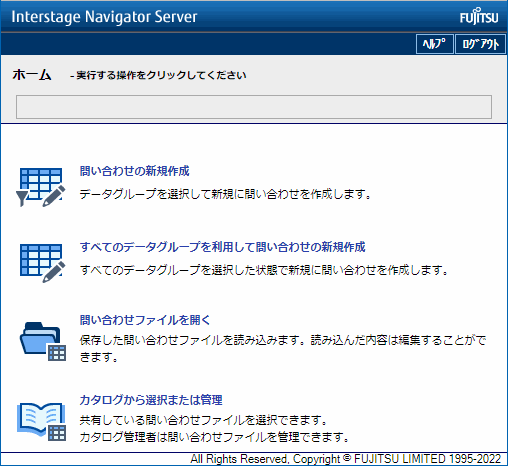
Task: Click the カタログ管理者は問い合わせファイルを管理できます text
Action: 214,437
